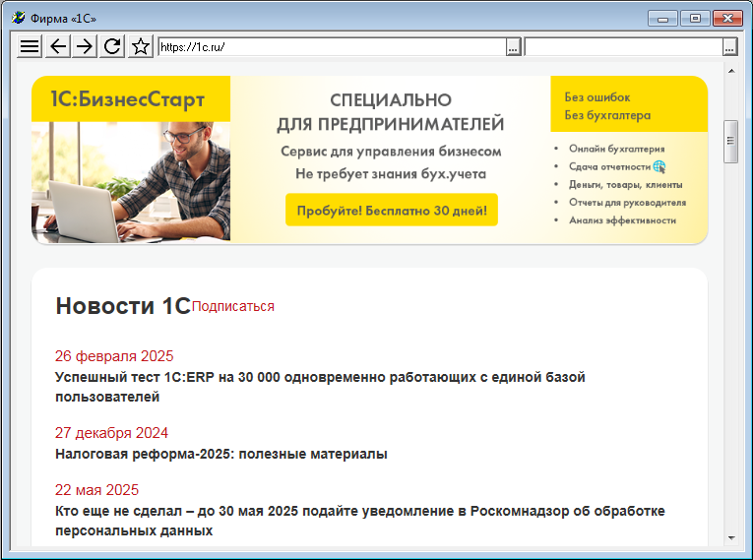The width and height of the screenshot is (753, 560).
Task: Add page to favorites star
Action: pyautogui.click(x=141, y=46)
